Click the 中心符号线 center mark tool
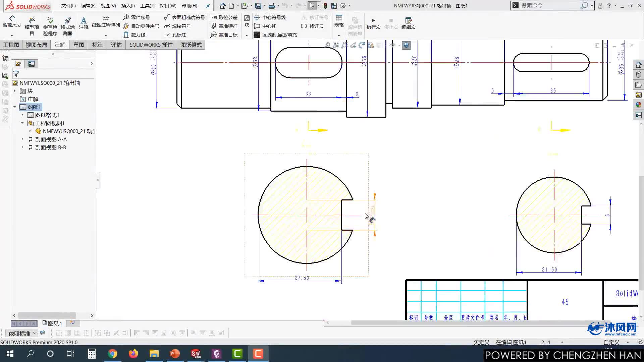Screen dimensions: 644x362 tap(270, 17)
